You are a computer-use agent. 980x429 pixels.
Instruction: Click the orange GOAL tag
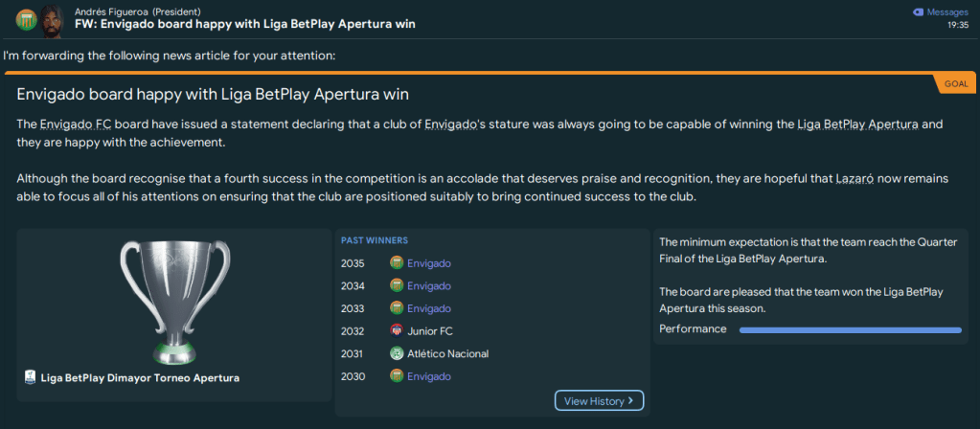955,83
